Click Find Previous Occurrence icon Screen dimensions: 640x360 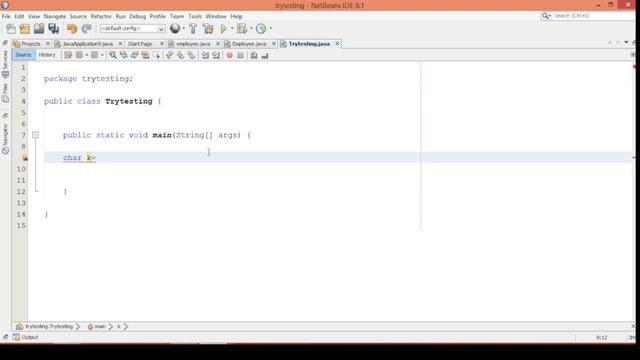(x=123, y=55)
